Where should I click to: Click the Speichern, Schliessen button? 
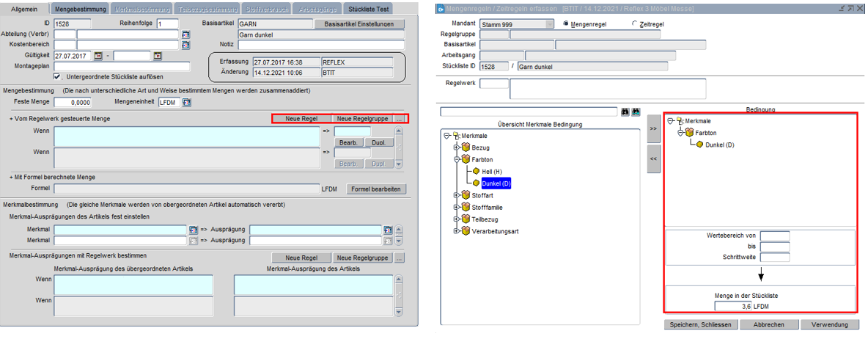[x=700, y=324]
